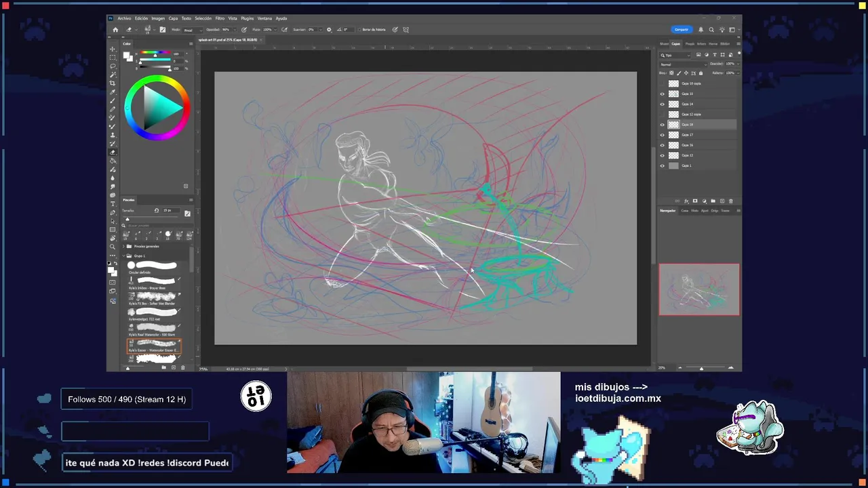868x488 pixels.
Task: Open layer blend mode Normal dropdown
Action: [x=684, y=64]
